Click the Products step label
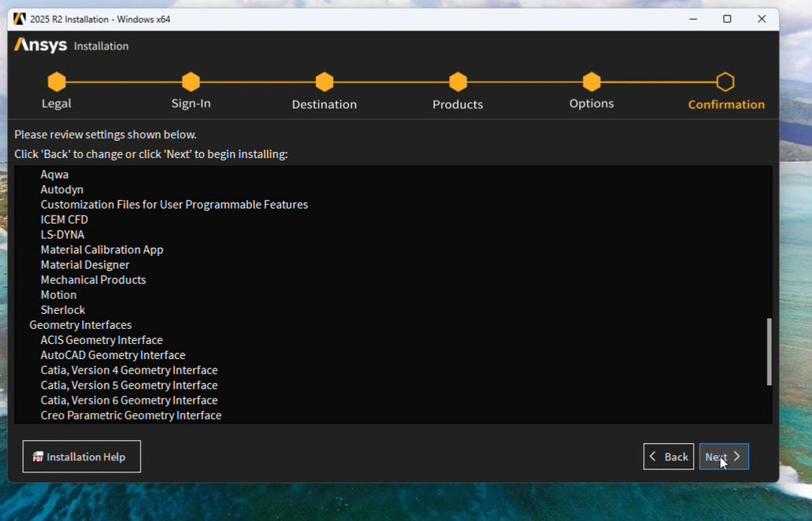 pyautogui.click(x=458, y=105)
